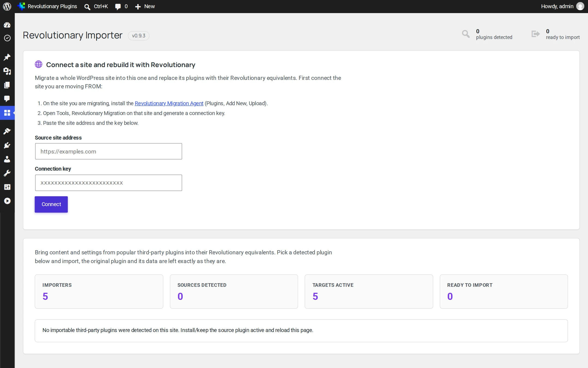
Task: Click the Targets Active stat card
Action: point(369,291)
